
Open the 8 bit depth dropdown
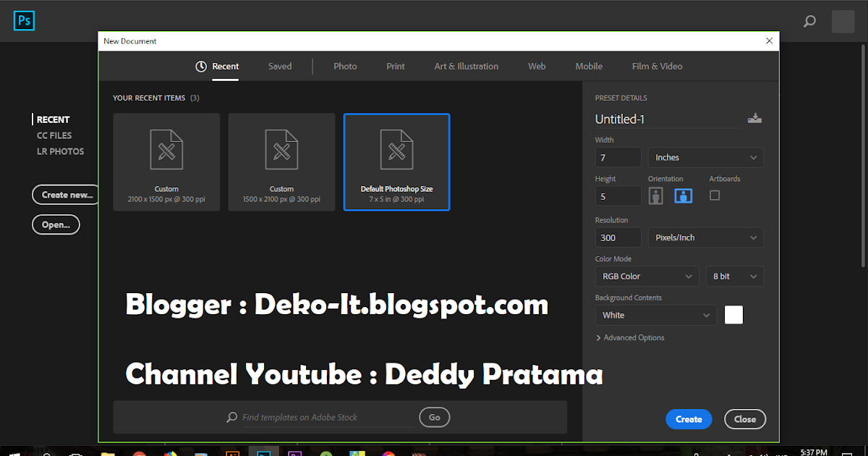[x=735, y=276]
